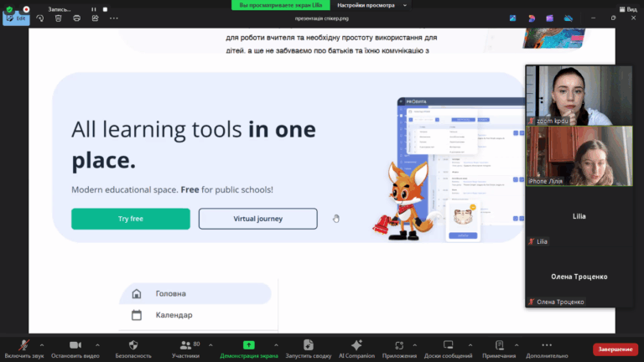Viewport: 644px width, 362px height.
Task: Click the file title презентація спікер.png
Action: click(x=322, y=18)
